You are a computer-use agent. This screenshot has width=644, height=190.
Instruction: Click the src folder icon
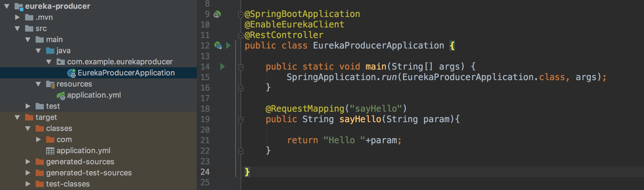coord(29,28)
